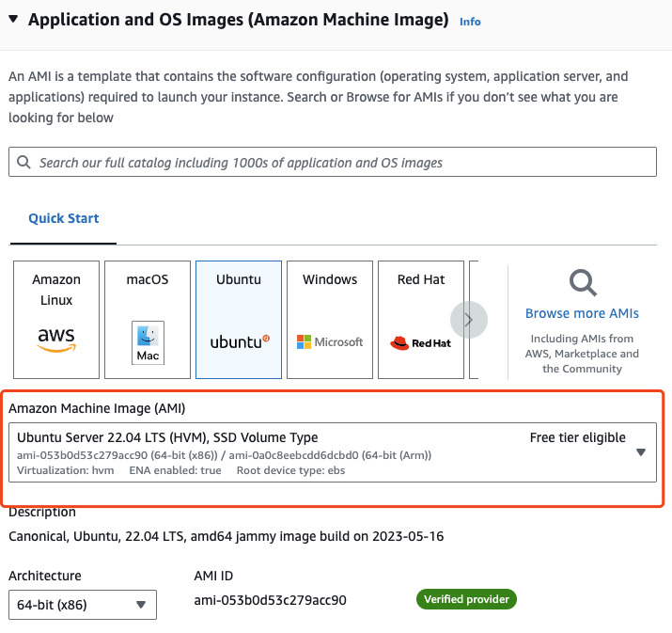Select the Red Hat AMI tile
The image size is (672, 633).
[x=421, y=320]
